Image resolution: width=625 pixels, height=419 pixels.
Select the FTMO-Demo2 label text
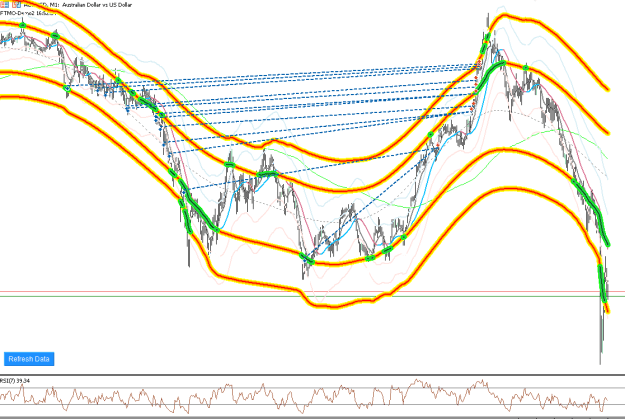(18, 13)
